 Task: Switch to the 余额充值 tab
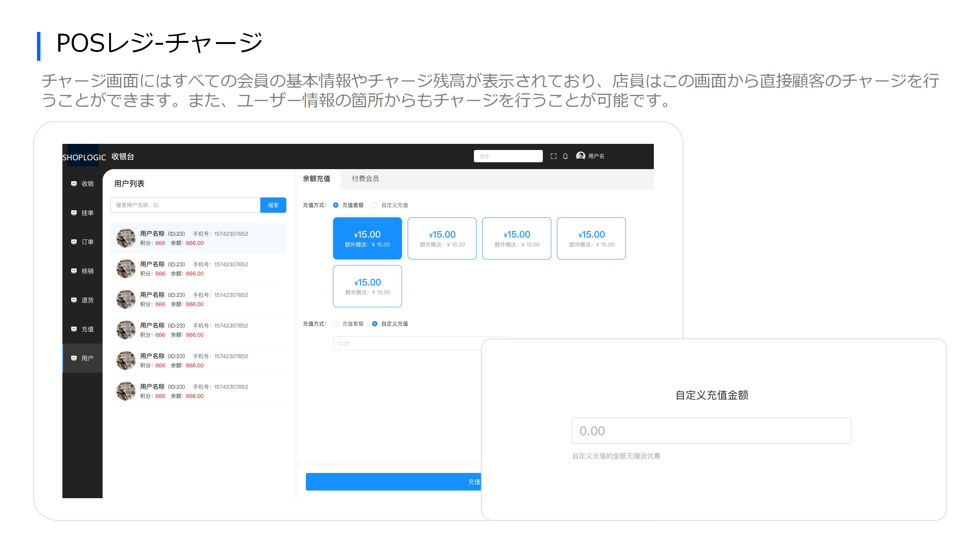coord(316,179)
